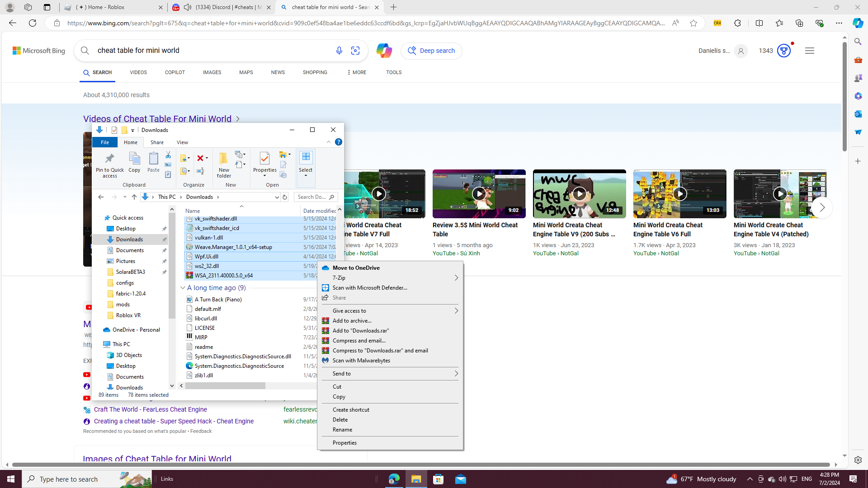Click the red Delete X icon
This screenshot has width=868, height=488.
pos(200,158)
